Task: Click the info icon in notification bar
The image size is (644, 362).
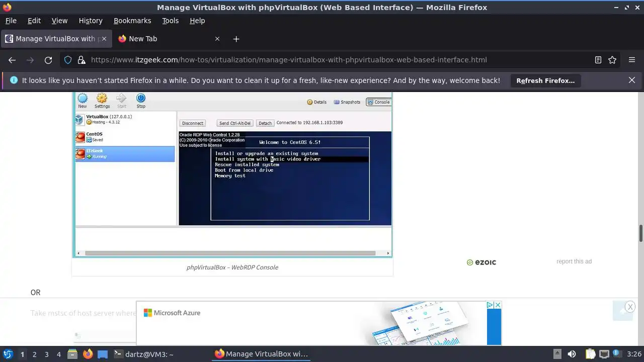Action: point(14,80)
